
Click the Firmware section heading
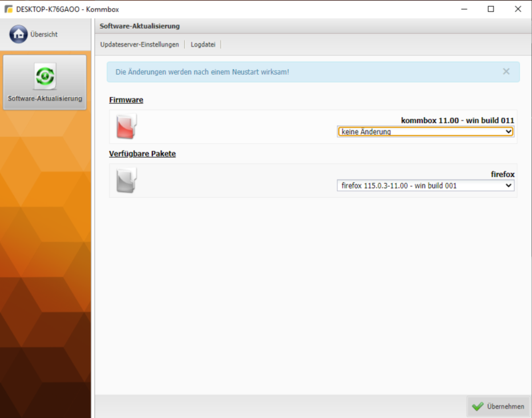[x=126, y=99]
